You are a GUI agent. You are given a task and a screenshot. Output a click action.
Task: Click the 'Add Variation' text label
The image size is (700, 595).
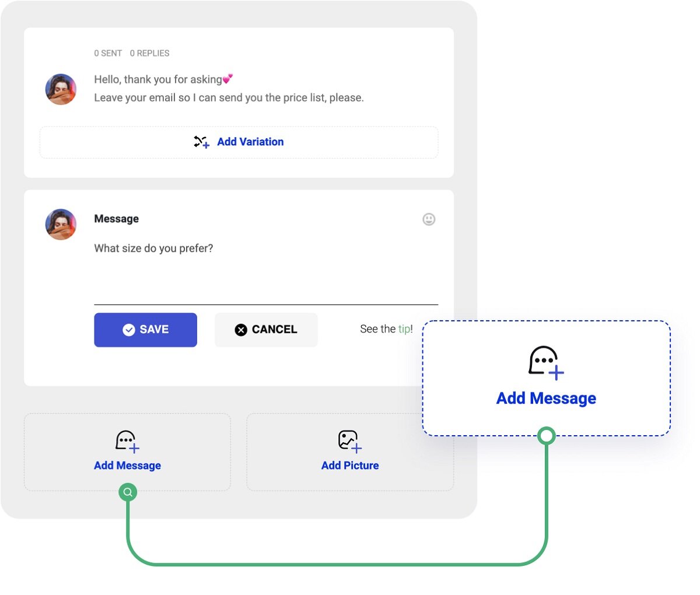point(250,142)
